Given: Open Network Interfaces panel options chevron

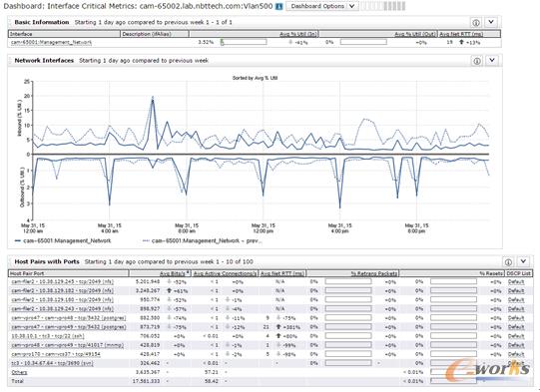Looking at the screenshot, I should point(492,60).
